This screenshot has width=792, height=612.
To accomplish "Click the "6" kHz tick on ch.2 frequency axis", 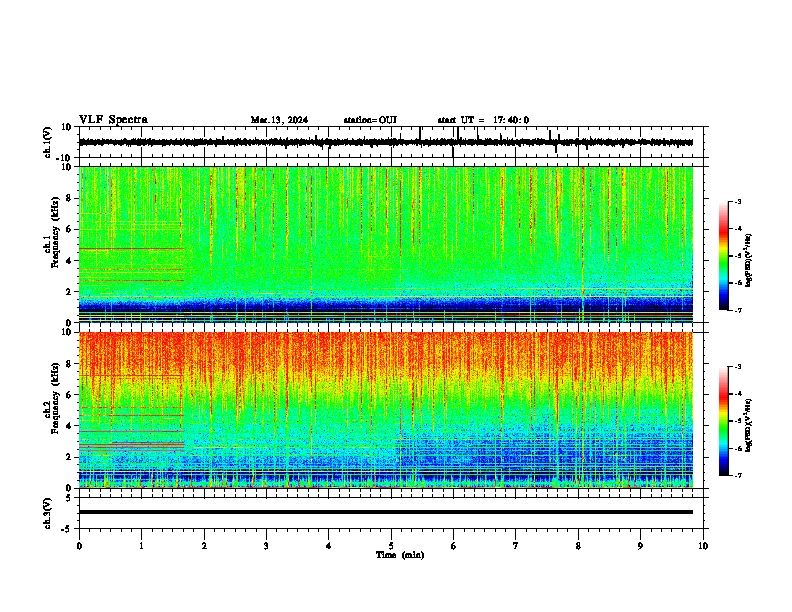I will (x=70, y=395).
